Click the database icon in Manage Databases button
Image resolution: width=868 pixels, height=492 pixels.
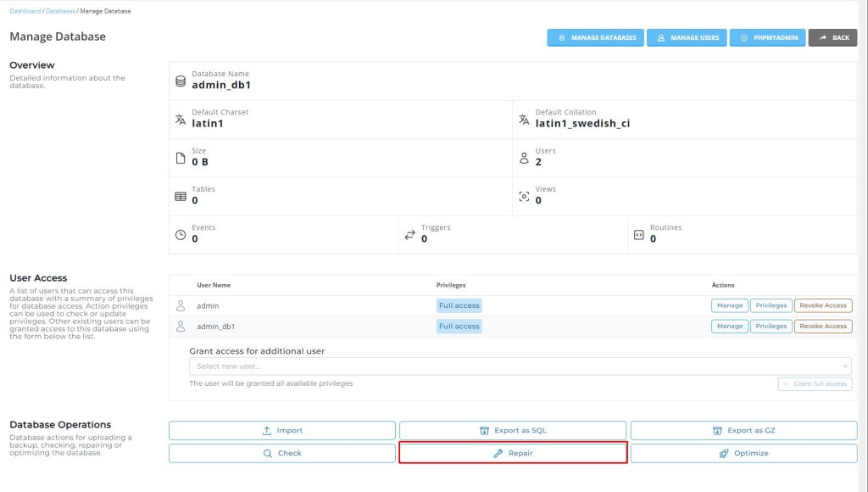tap(562, 37)
